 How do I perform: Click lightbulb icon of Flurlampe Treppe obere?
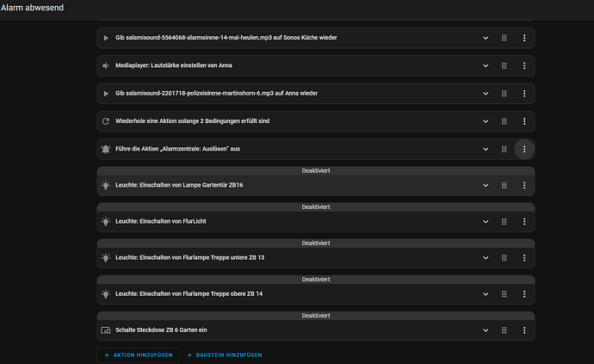pyautogui.click(x=106, y=294)
